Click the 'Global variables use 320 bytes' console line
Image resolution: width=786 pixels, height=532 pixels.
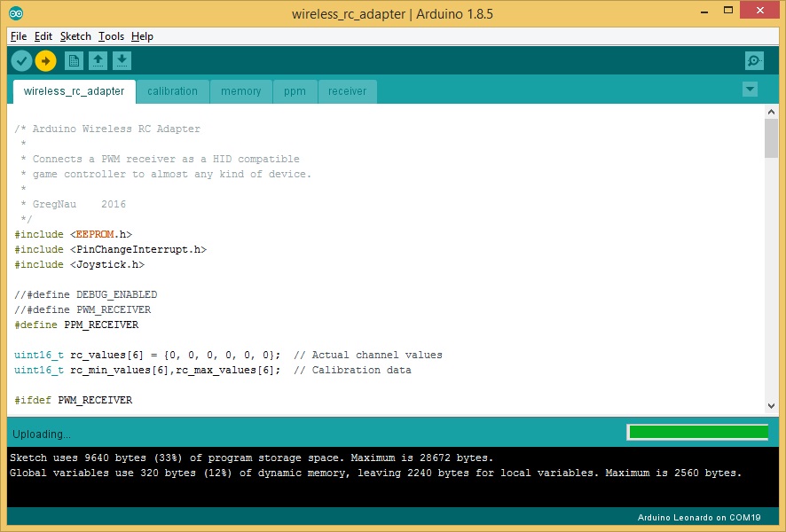[375, 473]
